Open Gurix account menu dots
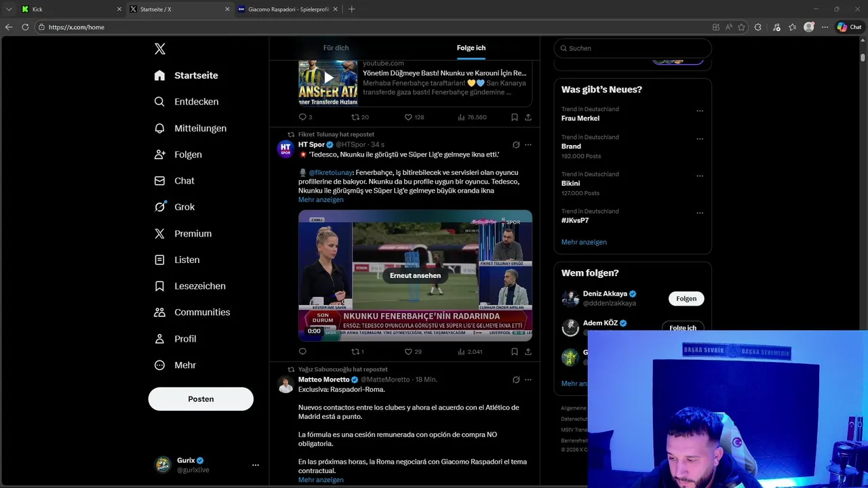The height and width of the screenshot is (488, 868). click(x=256, y=465)
